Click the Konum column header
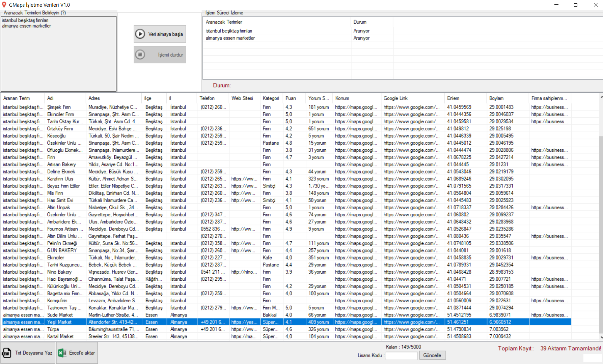Image resolution: width=603 pixels, height=364 pixels. point(357,98)
